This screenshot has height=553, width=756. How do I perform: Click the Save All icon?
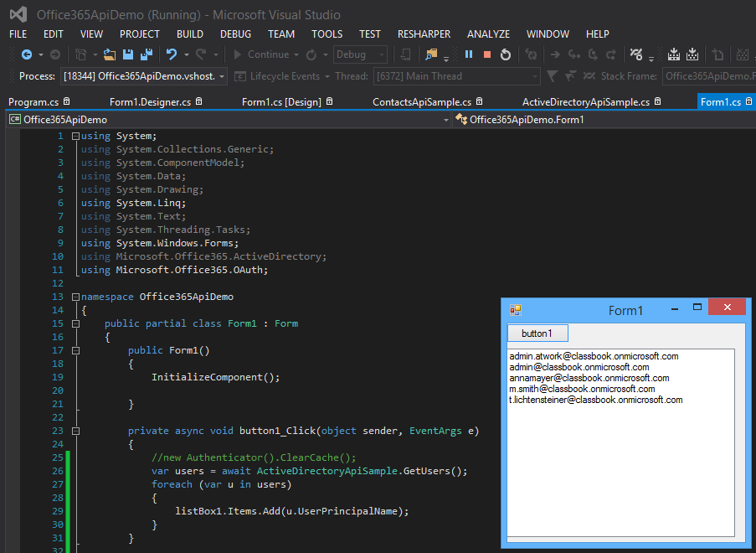click(146, 54)
